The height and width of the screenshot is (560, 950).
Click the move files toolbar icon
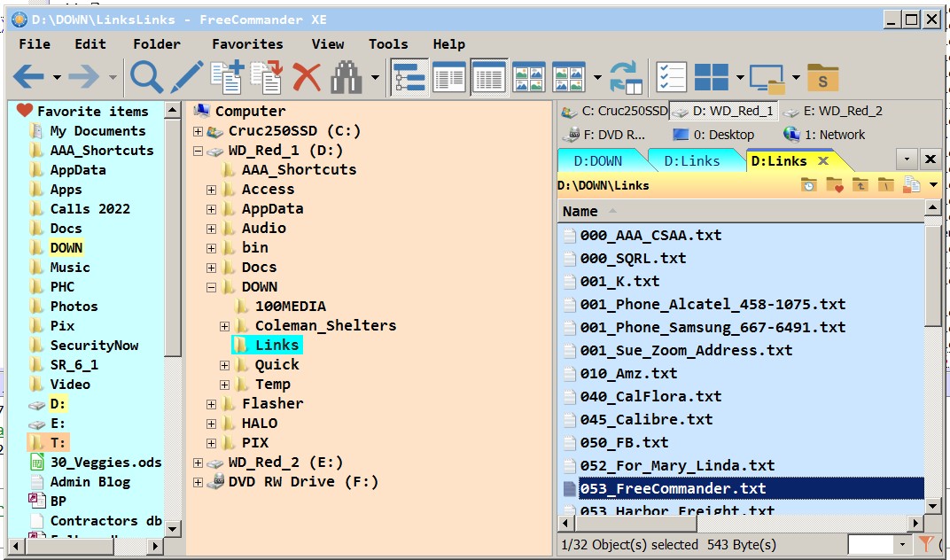(x=268, y=77)
